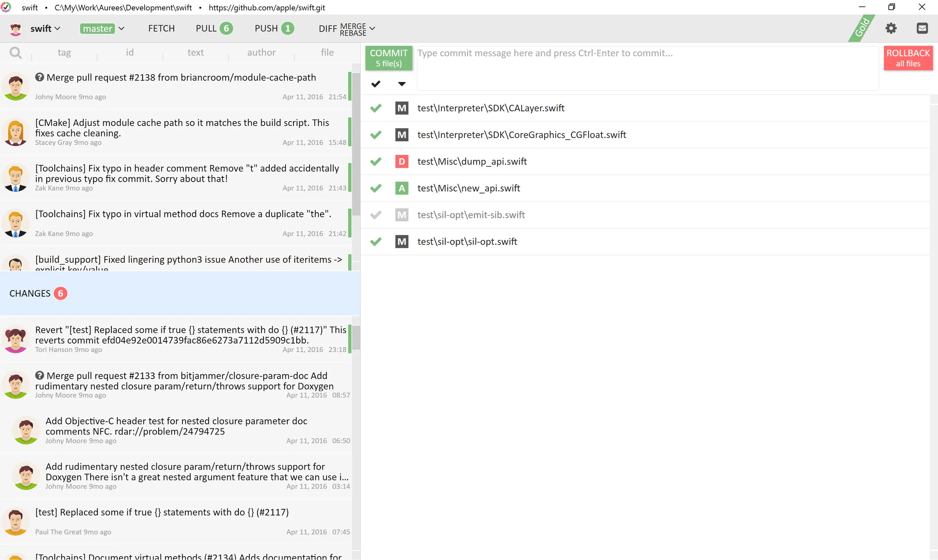The height and width of the screenshot is (560, 938).
Task: Toggle the select-all checkmark above the file list
Action: coord(376,84)
